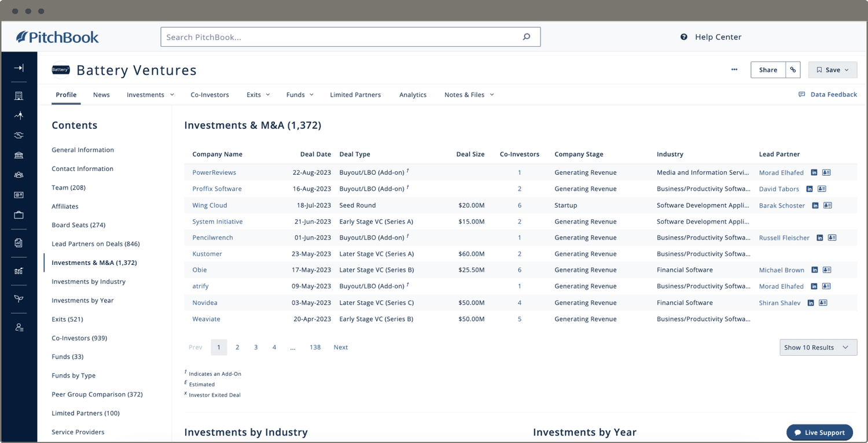Open the briefcase icon in sidebar
Viewport: 868px width, 443px height.
(x=19, y=215)
